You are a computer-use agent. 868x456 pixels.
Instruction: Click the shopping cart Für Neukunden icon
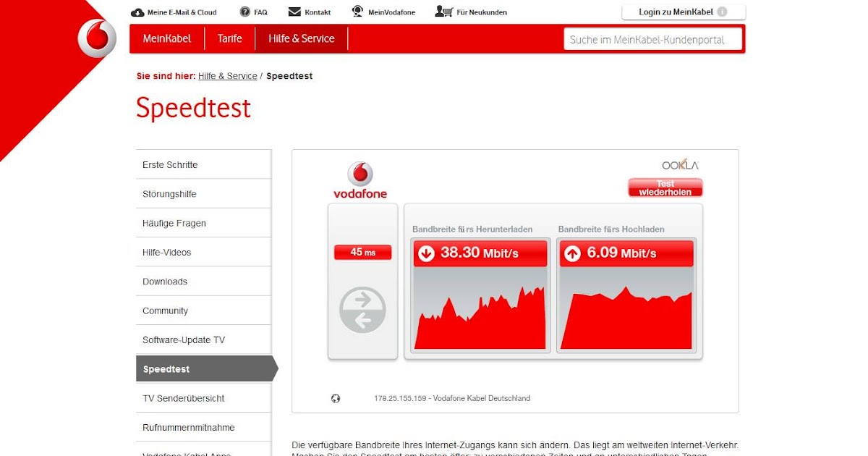coord(444,12)
